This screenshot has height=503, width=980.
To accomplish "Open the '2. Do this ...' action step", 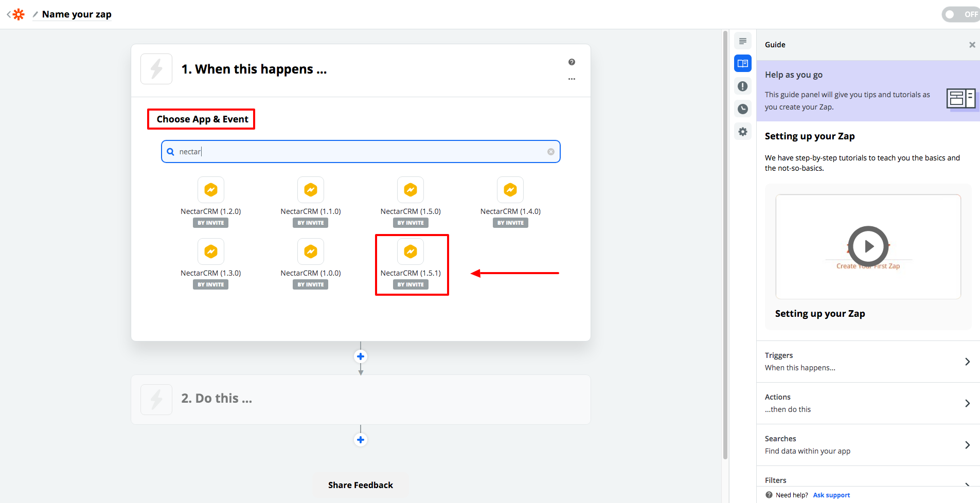I will 361,400.
